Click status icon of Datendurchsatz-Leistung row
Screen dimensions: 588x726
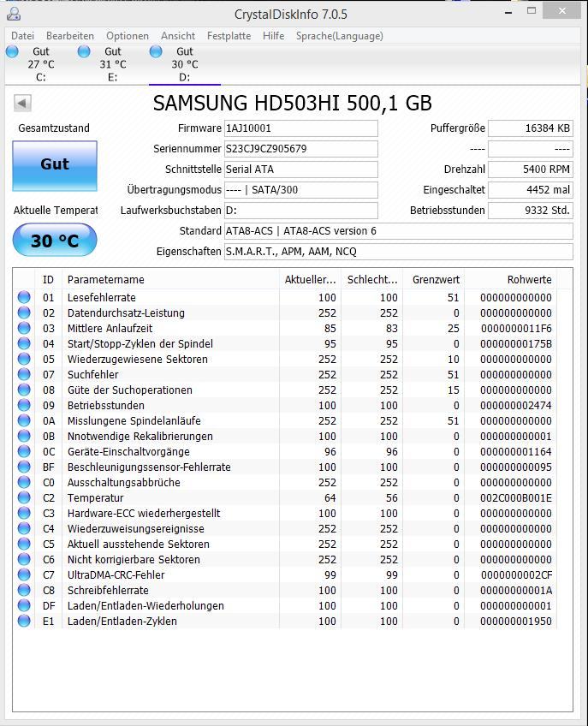24,312
